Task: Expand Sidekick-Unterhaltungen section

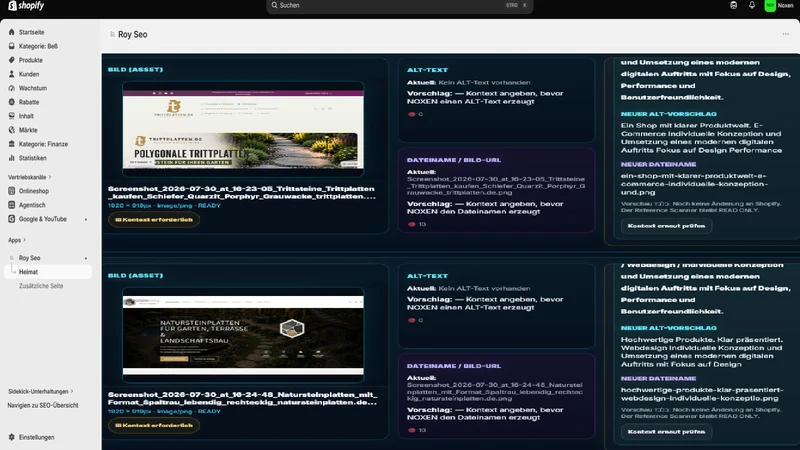Action: coord(40,391)
